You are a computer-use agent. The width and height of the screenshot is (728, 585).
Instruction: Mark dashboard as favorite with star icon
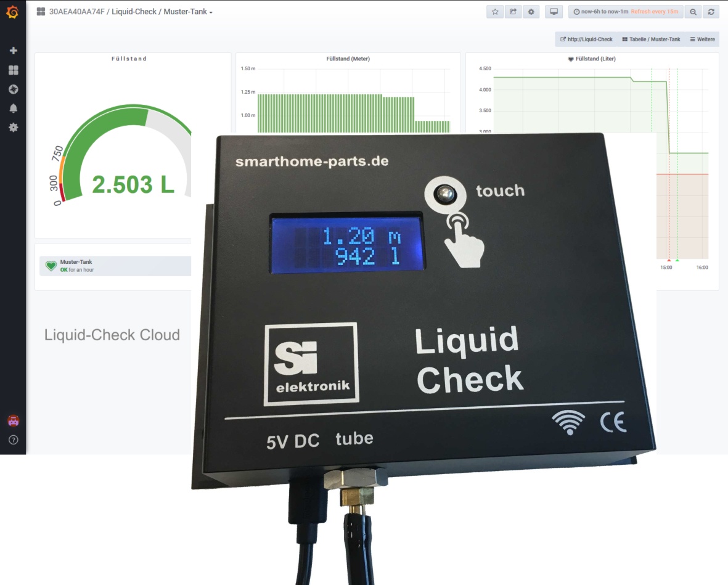(x=495, y=12)
